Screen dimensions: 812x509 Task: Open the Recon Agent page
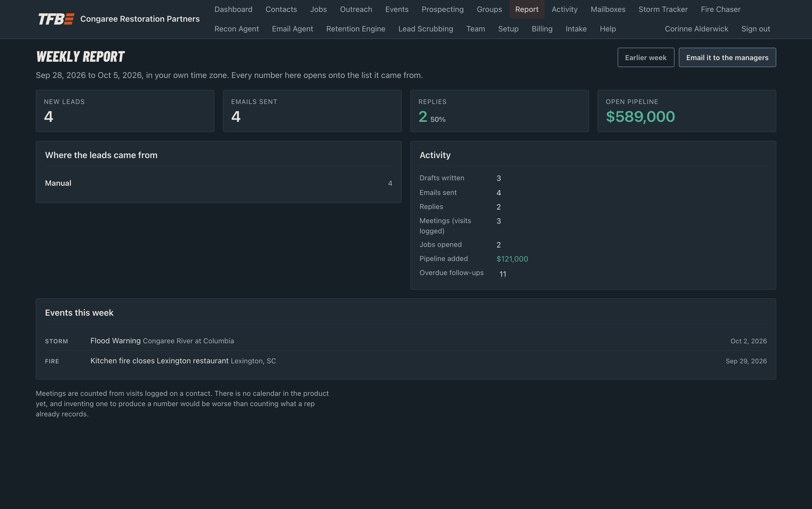pyautogui.click(x=237, y=29)
